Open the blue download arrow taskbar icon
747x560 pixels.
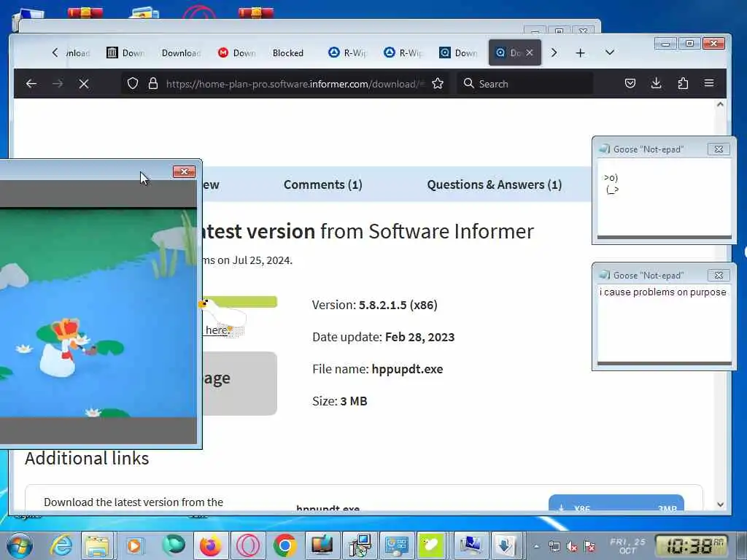click(x=506, y=545)
